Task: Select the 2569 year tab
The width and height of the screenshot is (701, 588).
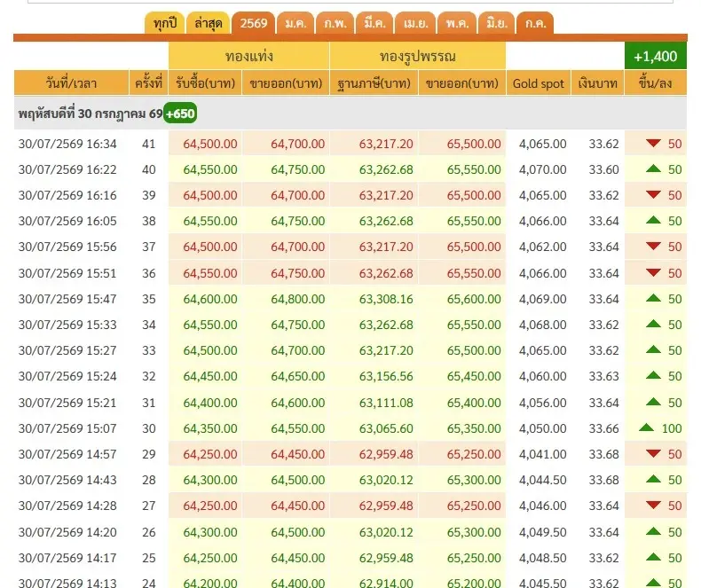Action: 253,23
